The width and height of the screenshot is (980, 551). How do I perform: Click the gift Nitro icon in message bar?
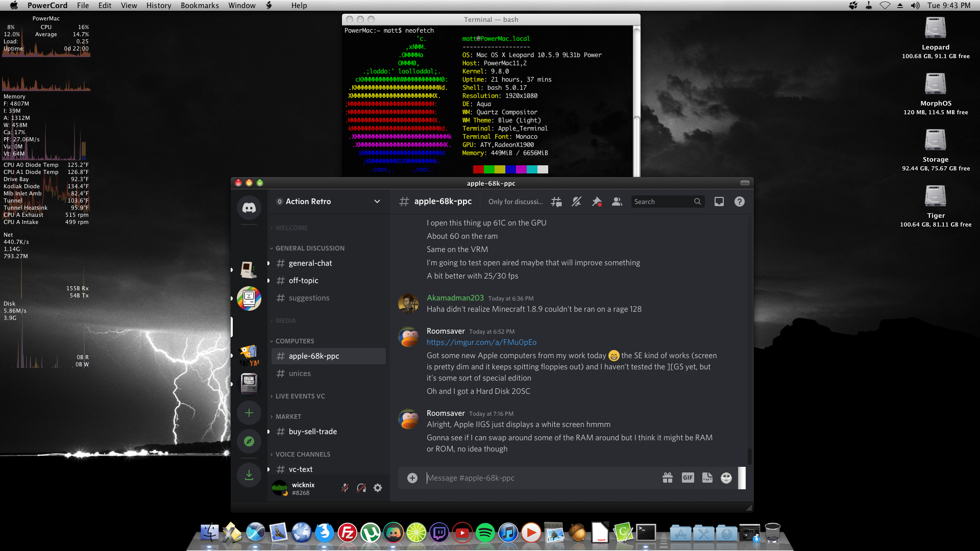667,478
